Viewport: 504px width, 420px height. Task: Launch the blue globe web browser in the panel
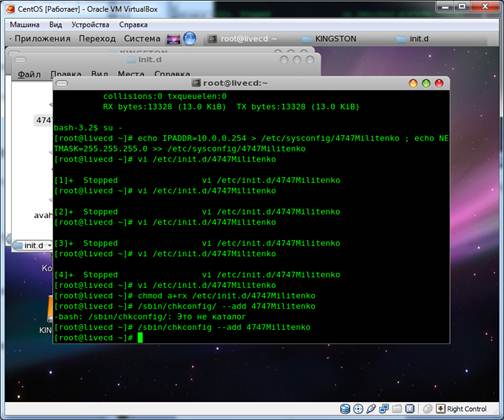tap(190, 39)
